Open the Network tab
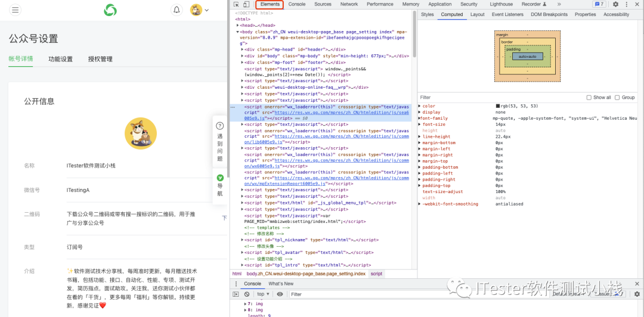Viewport: 644px width, 317px height. (349, 4)
